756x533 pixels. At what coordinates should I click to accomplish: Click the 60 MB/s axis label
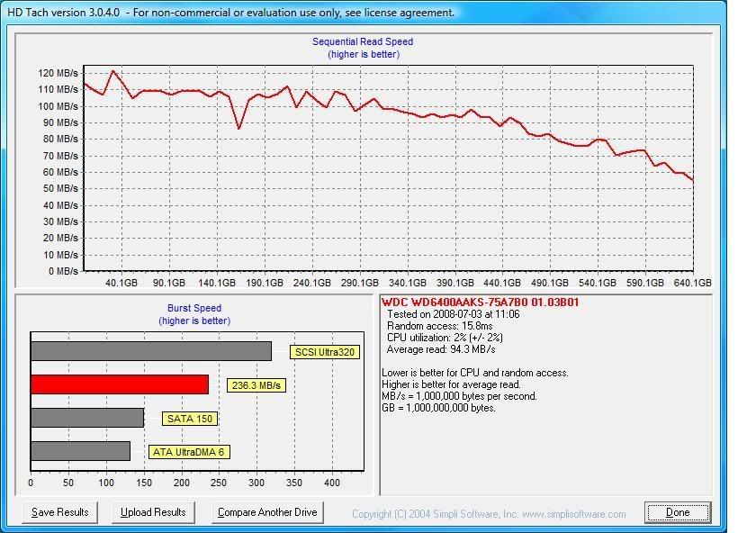60,172
